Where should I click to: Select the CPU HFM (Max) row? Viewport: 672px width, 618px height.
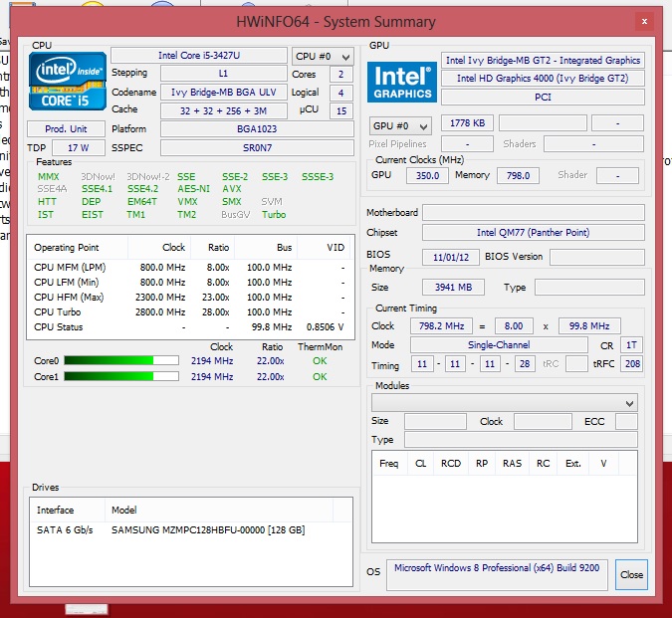point(190,298)
